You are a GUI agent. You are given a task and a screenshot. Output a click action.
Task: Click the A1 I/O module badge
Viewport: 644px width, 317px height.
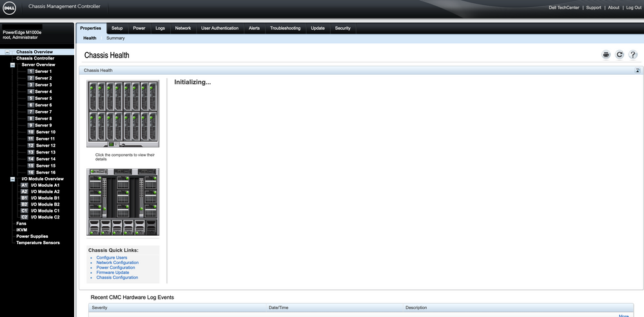(x=24, y=185)
